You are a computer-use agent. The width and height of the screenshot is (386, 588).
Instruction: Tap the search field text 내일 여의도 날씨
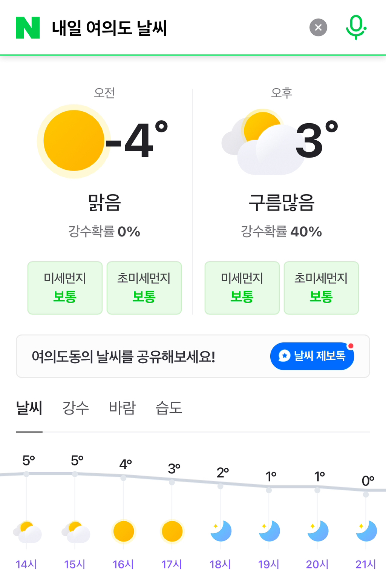click(x=109, y=28)
